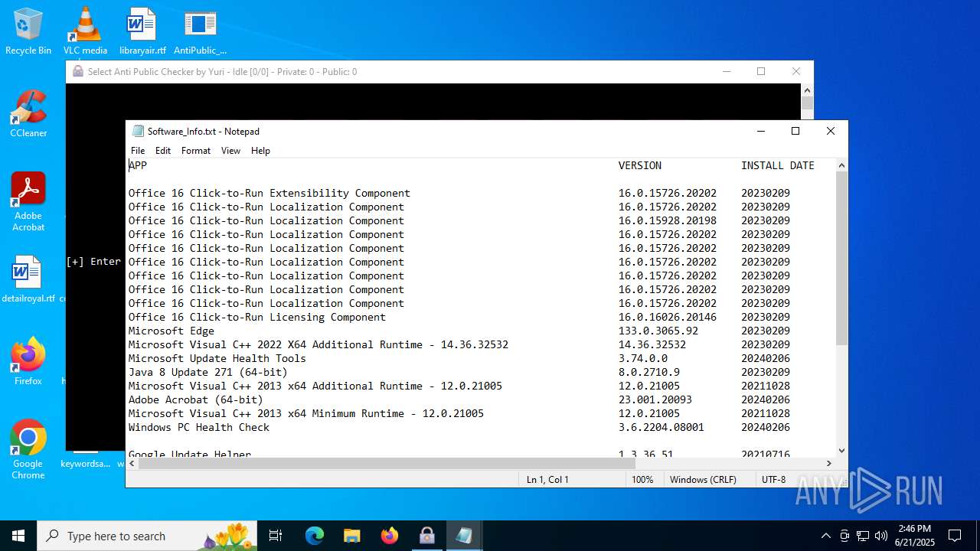Screen dimensions: 980x551
Task: Open Notepad Edit menu
Action: point(163,151)
